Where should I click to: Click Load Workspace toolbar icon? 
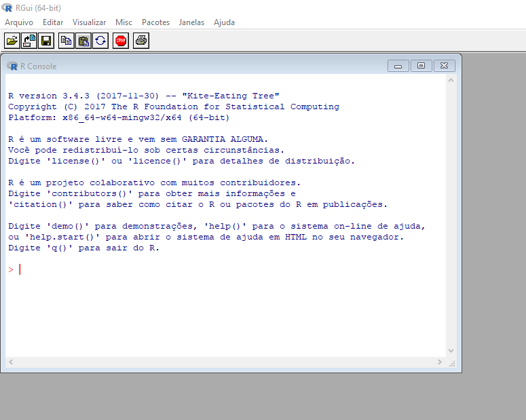click(29, 41)
